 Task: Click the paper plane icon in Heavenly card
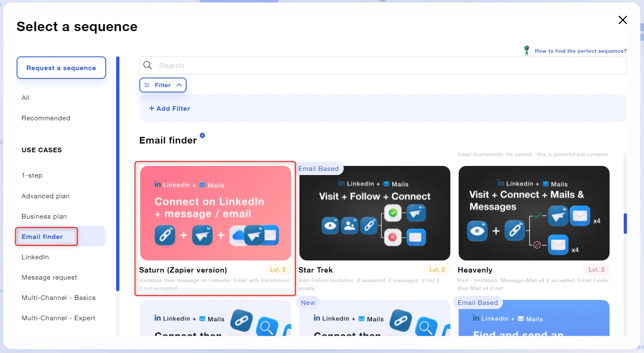tap(558, 216)
